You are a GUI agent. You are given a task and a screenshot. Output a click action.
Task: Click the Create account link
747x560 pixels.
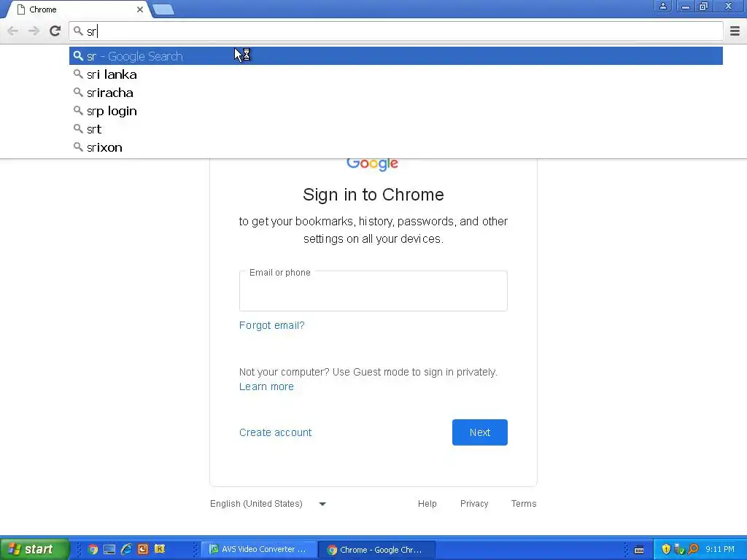pos(275,432)
